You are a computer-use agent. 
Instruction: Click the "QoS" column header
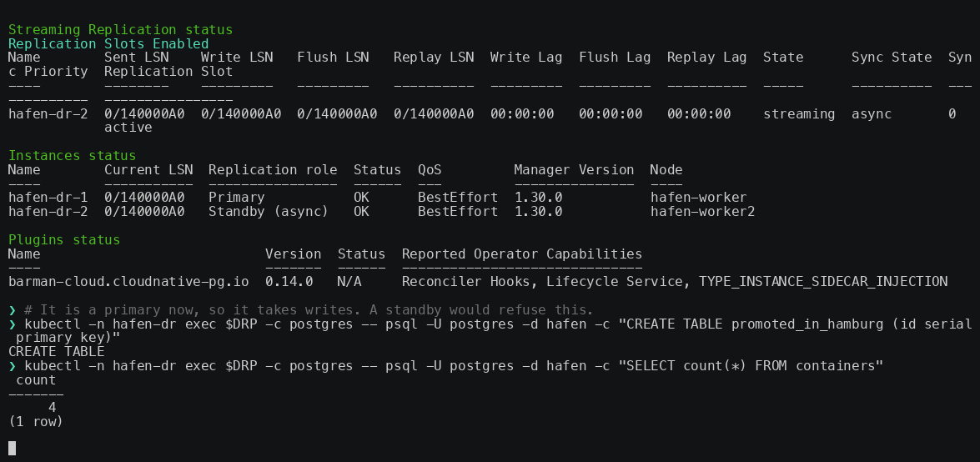[x=430, y=170]
